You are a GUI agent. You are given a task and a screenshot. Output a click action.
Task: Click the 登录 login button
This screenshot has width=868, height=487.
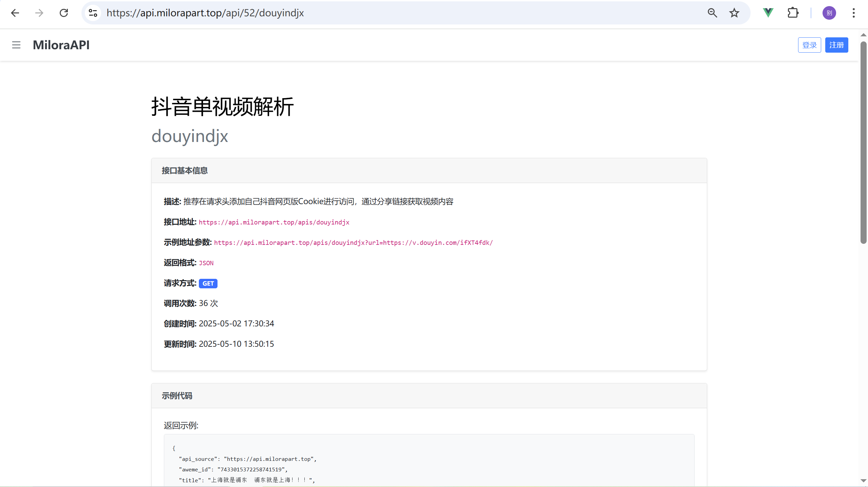coord(809,45)
